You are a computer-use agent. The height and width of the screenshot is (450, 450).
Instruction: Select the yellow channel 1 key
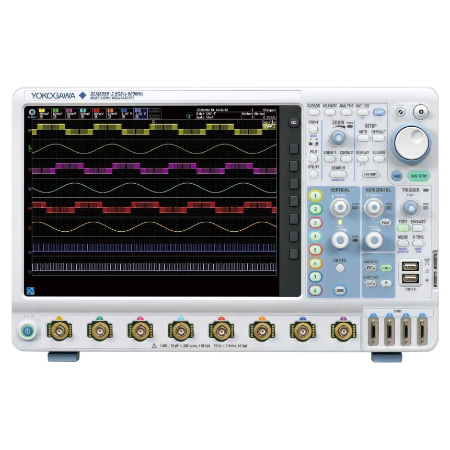[x=315, y=196]
